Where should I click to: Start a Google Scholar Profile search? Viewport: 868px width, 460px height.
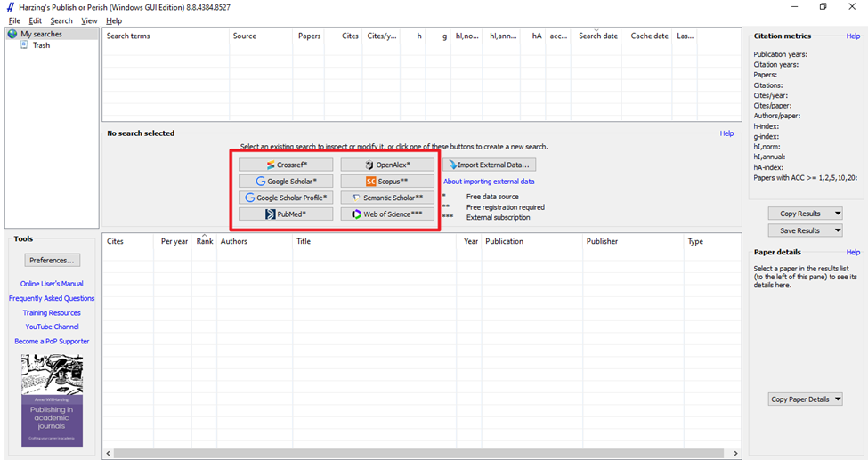(286, 198)
